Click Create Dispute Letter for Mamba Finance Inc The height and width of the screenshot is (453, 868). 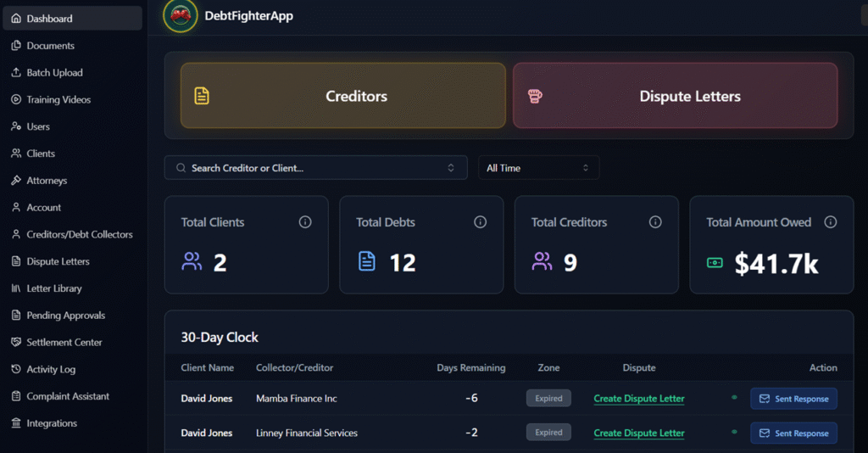[x=638, y=399]
